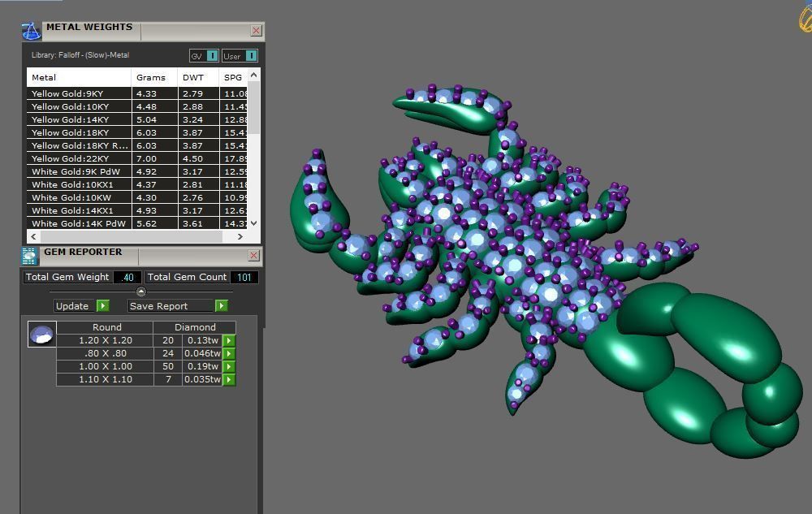Click the 0.035tw weight cell

click(202, 379)
